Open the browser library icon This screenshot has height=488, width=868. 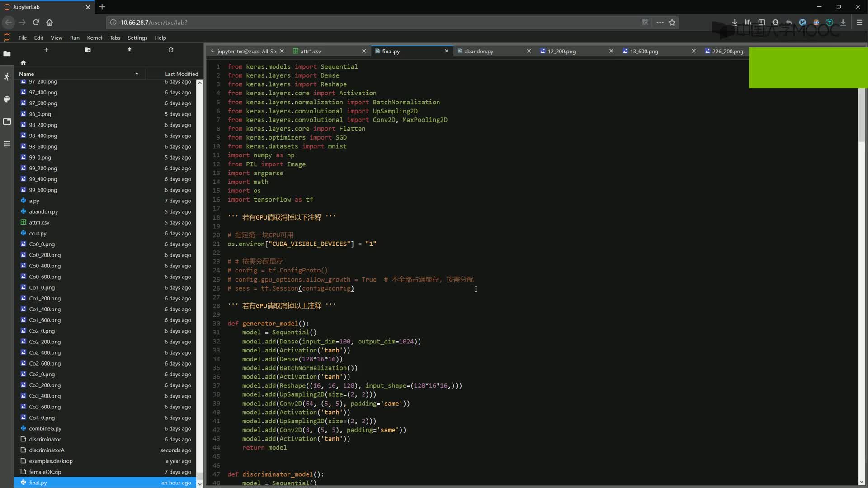[748, 22]
